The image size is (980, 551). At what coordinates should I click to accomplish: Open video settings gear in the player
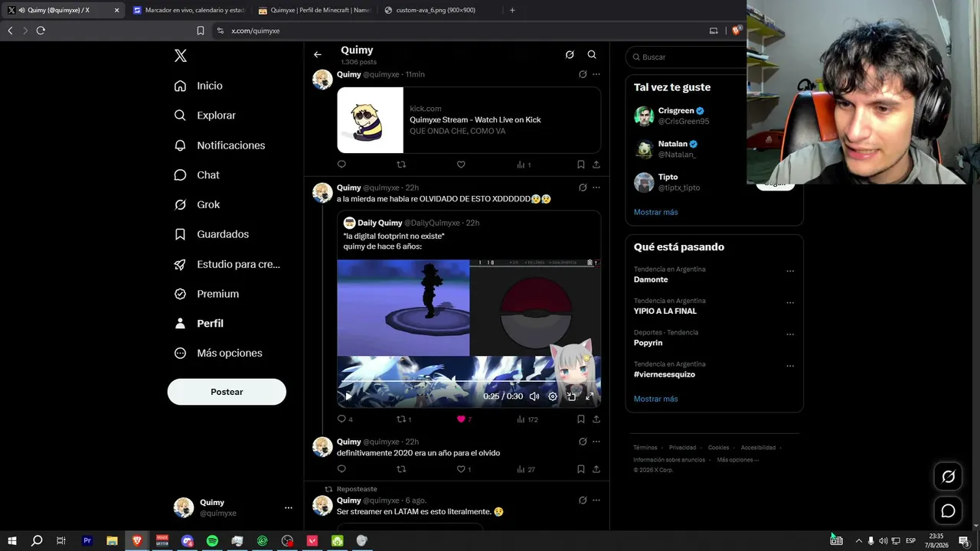[x=553, y=396]
